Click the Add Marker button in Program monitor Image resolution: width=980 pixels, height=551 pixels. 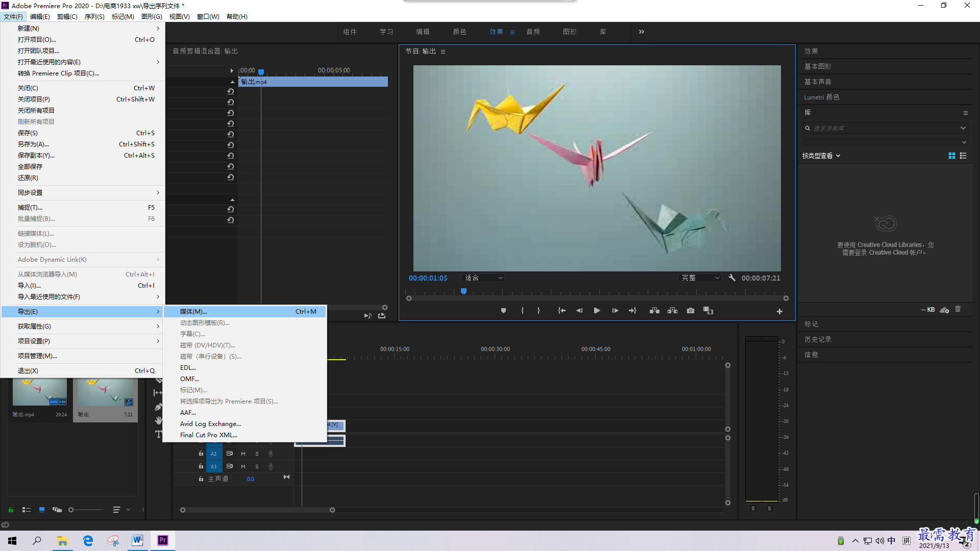click(x=503, y=311)
